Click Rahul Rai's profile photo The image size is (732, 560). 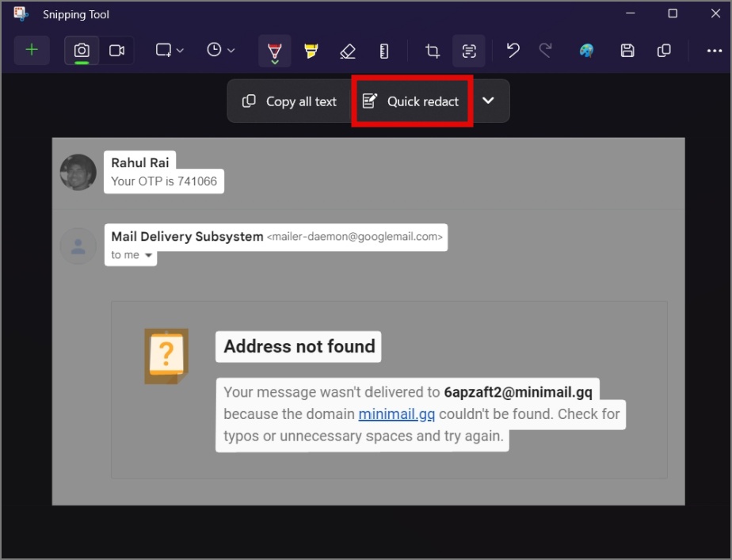[x=78, y=172]
